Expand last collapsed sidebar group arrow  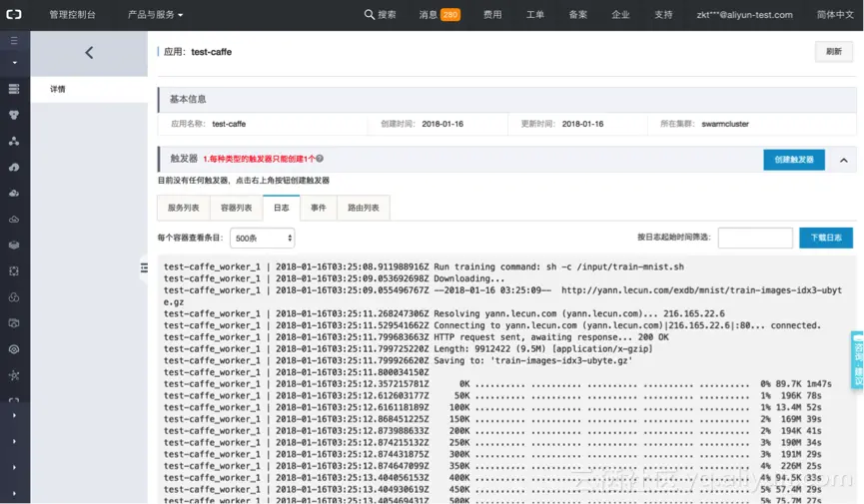pos(14,493)
